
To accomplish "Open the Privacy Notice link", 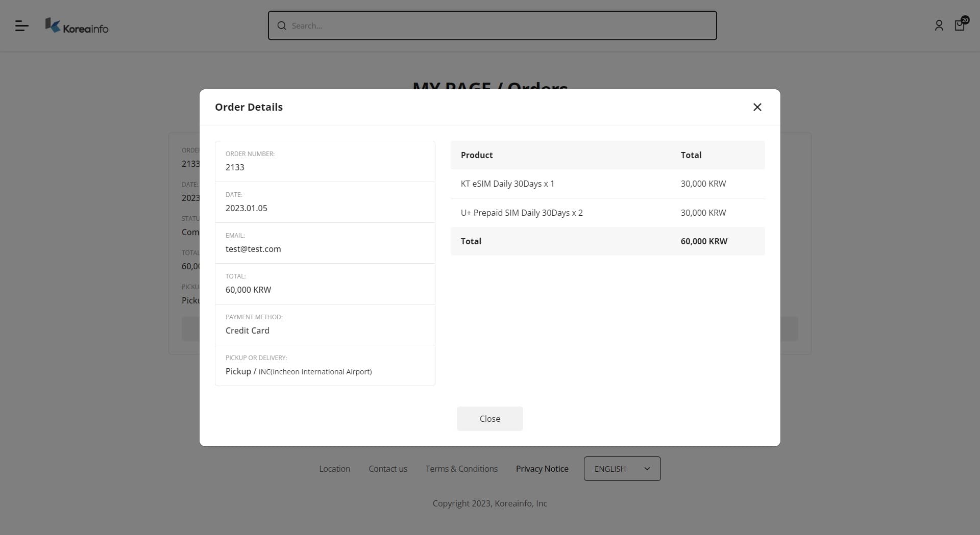I will point(542,469).
